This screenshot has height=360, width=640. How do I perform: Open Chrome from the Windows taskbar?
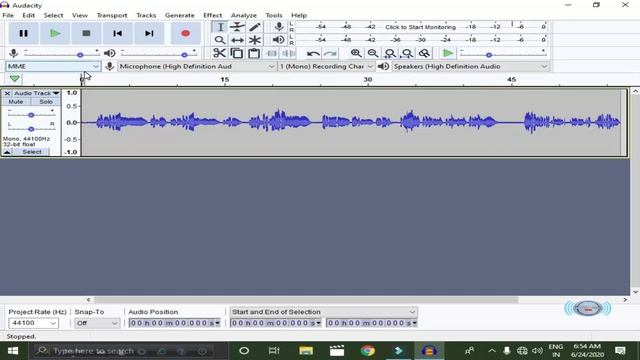367,351
